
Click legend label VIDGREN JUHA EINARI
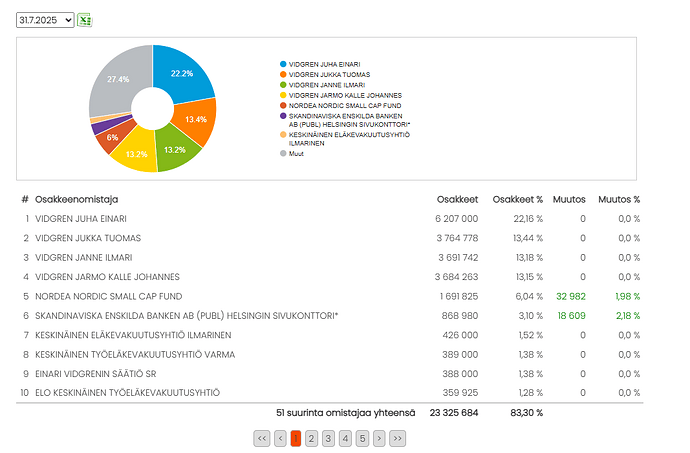(324, 64)
